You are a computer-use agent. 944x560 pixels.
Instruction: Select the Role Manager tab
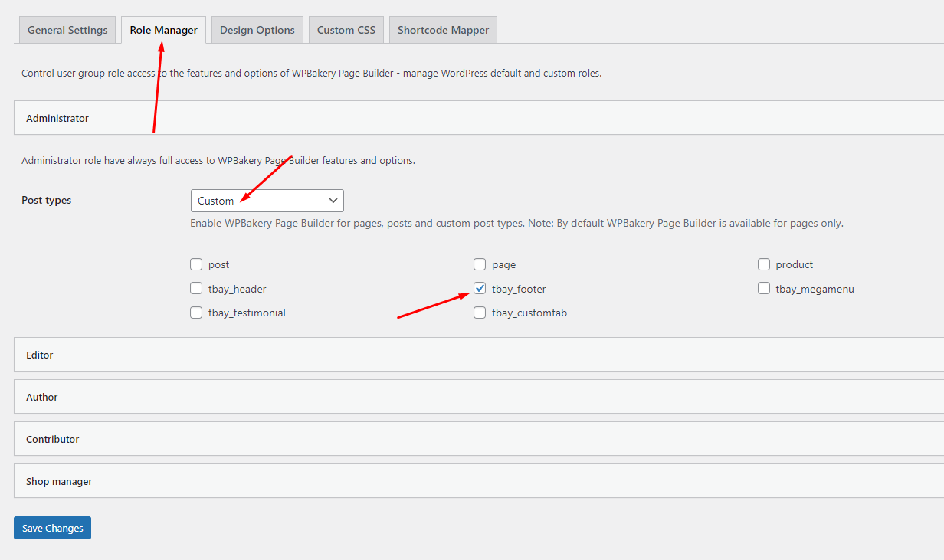click(x=163, y=30)
